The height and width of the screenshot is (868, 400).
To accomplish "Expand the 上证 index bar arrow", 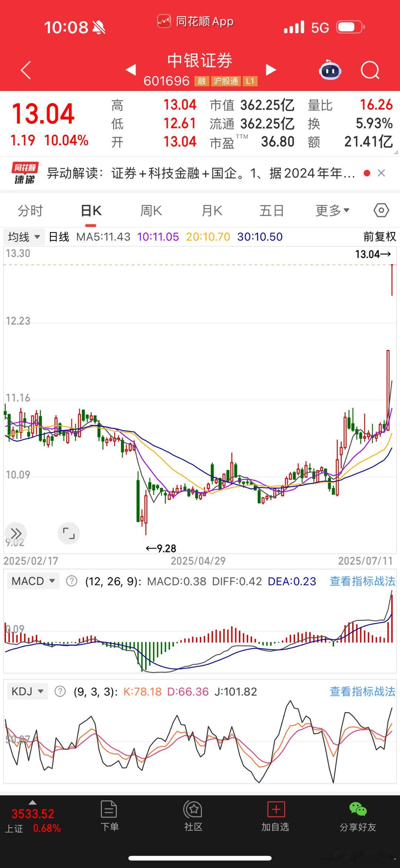I will 33,802.
